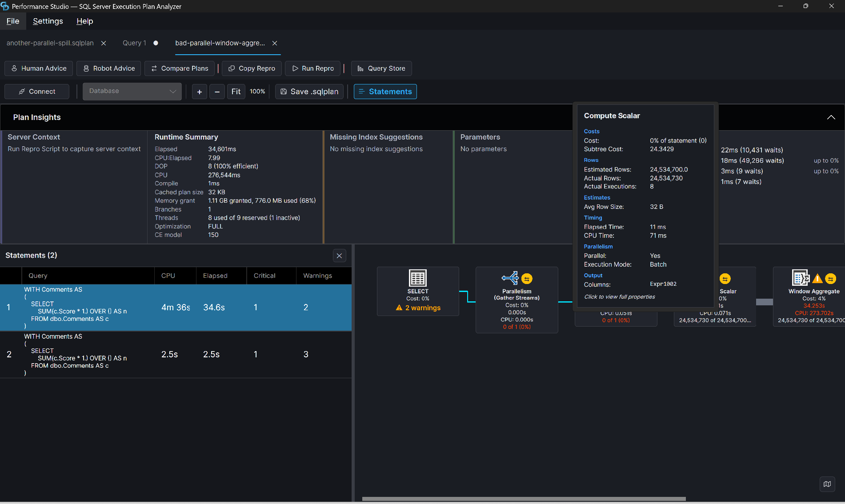The height and width of the screenshot is (504, 845).
Task: Click the Window Aggregate operator icon
Action: click(801, 278)
